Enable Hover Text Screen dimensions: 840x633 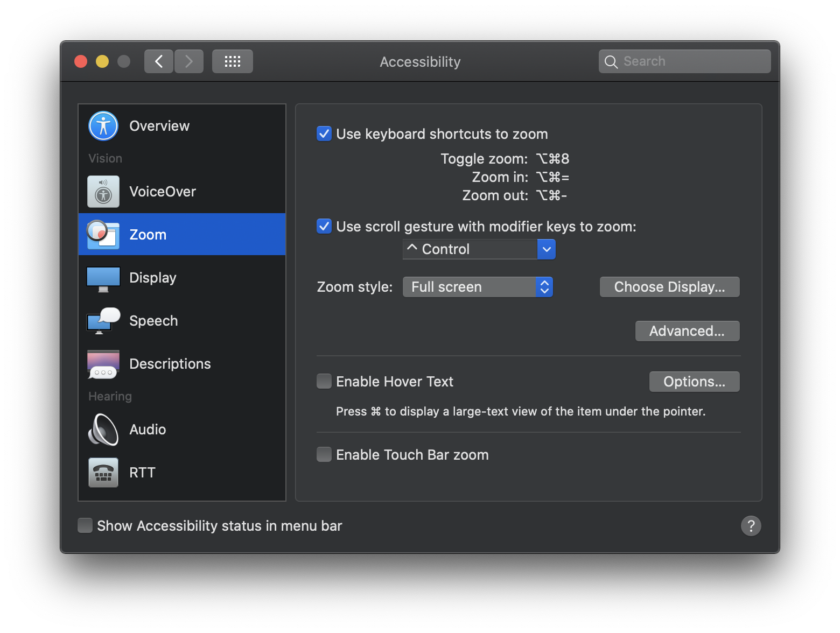tap(324, 381)
